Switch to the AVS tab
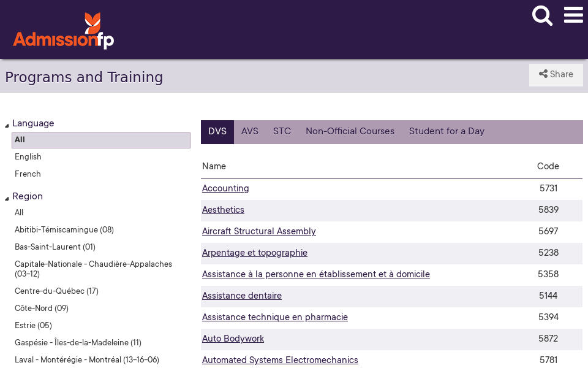 pos(249,131)
